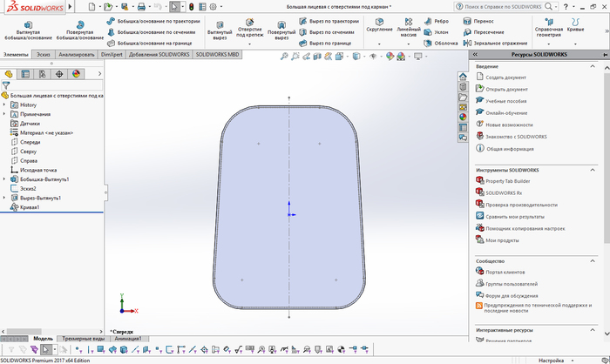This screenshot has height=364, width=610.
Task: Click the Mirror (Зеркальное отражение) tool
Action: (x=495, y=44)
